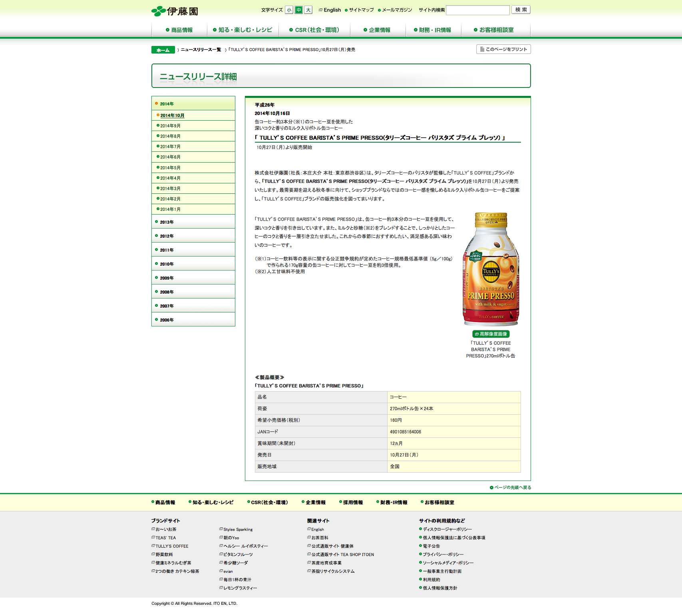The width and height of the screenshot is (682, 616).
Task: Open footer 採用情報 link
Action: coord(351,503)
